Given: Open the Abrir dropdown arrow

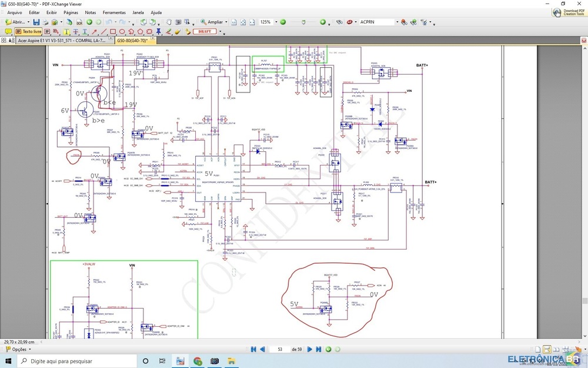Looking at the screenshot, I should 28,22.
